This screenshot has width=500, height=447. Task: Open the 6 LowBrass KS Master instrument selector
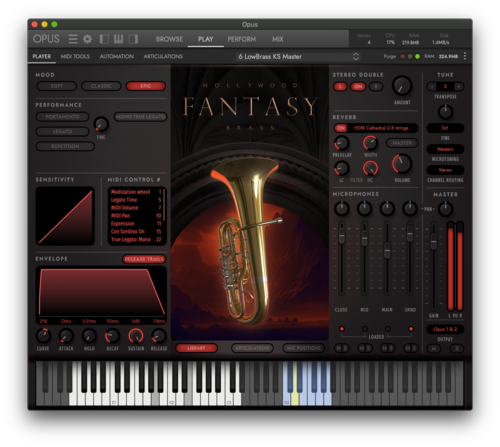point(298,57)
